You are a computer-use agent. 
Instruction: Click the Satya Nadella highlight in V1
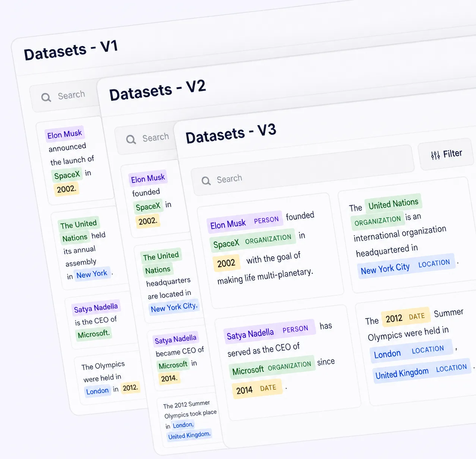coord(96,308)
